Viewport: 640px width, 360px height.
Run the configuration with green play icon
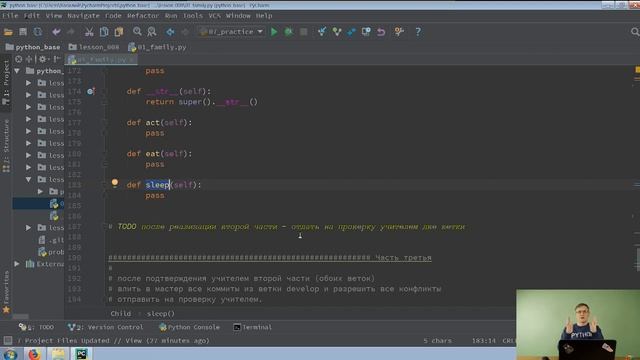(x=274, y=32)
